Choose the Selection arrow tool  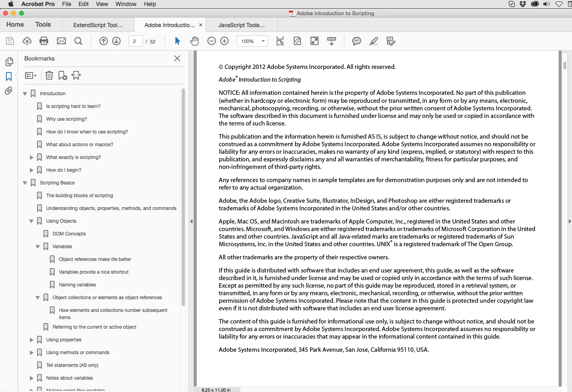coord(178,41)
